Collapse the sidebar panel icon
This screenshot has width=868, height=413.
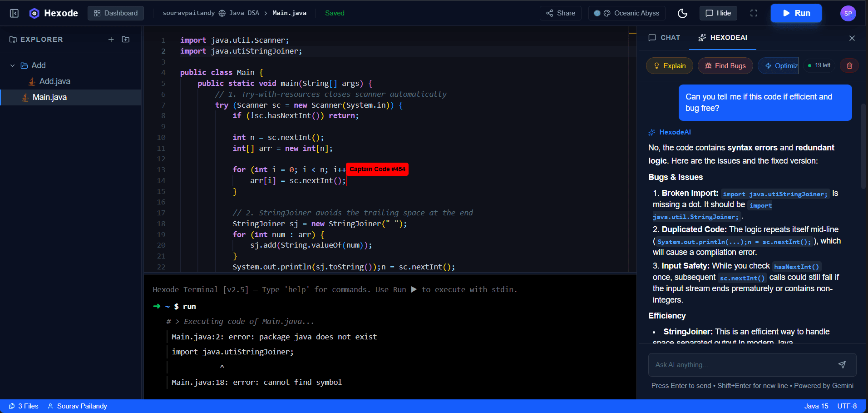tap(14, 13)
